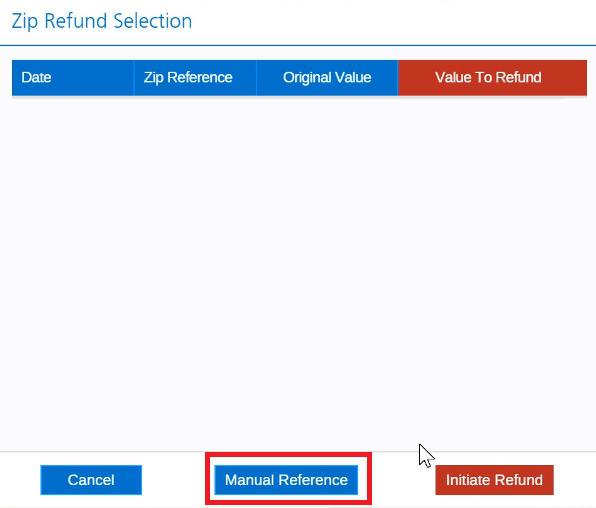
Task: Start the refund with Initiate Refund
Action: pos(494,480)
